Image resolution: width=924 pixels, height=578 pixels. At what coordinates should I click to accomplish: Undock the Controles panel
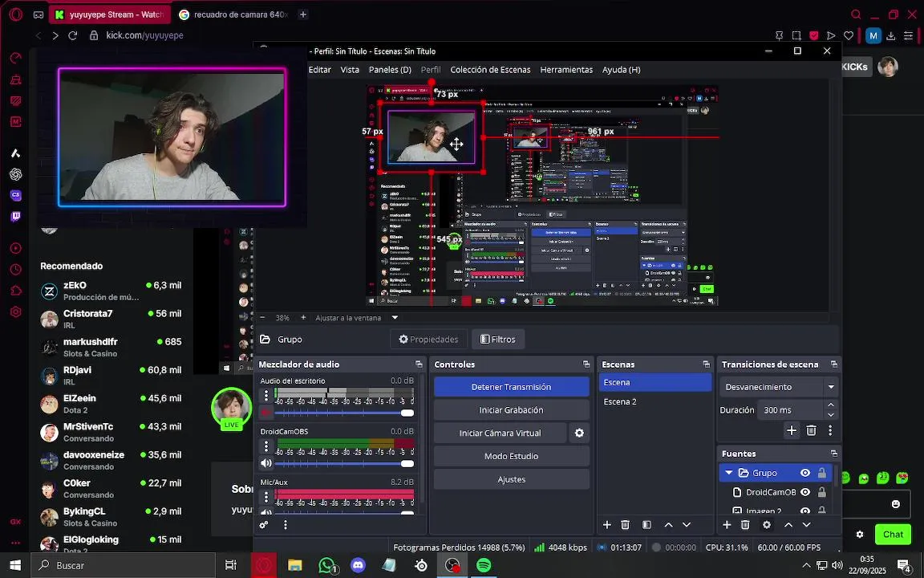[x=586, y=364]
